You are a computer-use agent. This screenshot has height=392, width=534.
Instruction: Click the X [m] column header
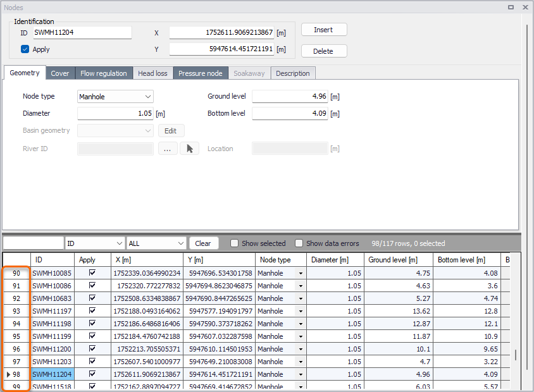[x=147, y=260]
